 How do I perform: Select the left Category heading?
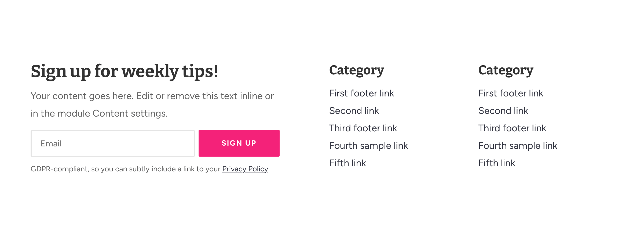point(357,70)
